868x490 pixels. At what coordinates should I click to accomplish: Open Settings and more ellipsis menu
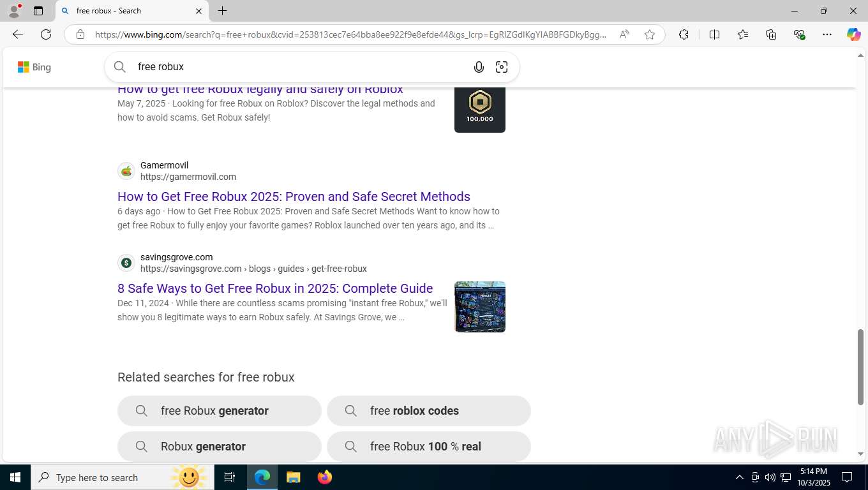[x=827, y=34]
